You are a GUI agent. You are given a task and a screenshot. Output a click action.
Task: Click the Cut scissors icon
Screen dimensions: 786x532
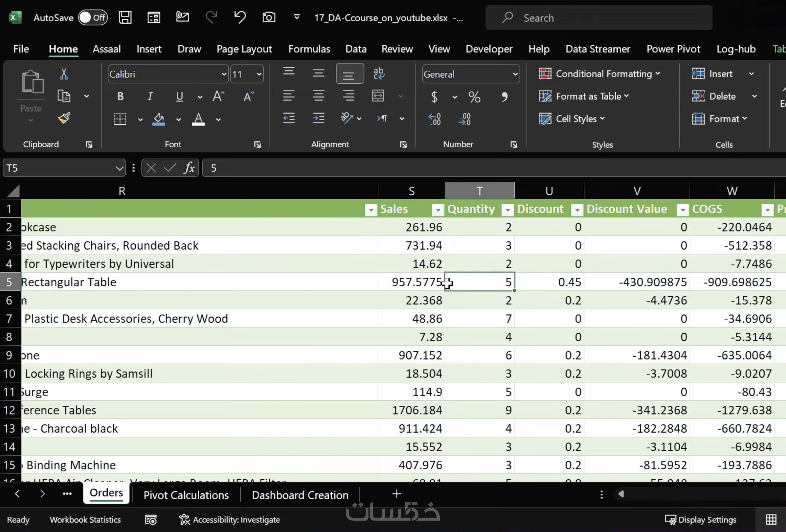pos(64,74)
